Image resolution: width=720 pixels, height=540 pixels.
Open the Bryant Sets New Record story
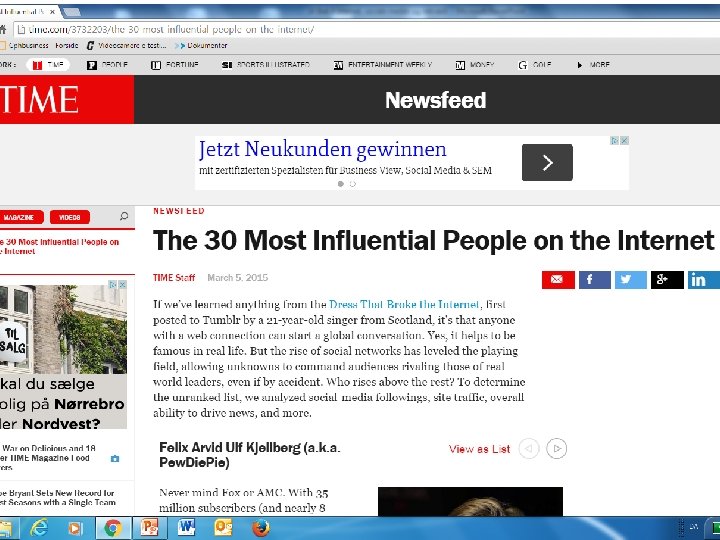[57, 498]
